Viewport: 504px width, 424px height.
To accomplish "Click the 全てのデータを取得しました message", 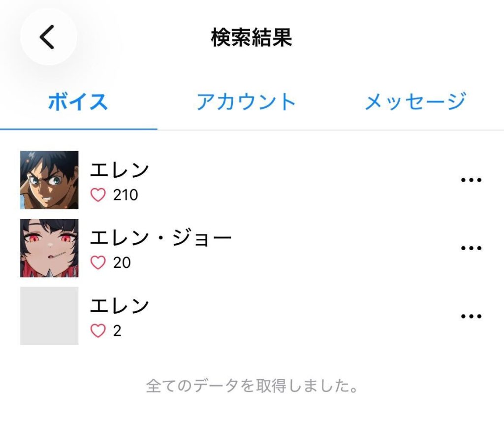I will [x=252, y=386].
